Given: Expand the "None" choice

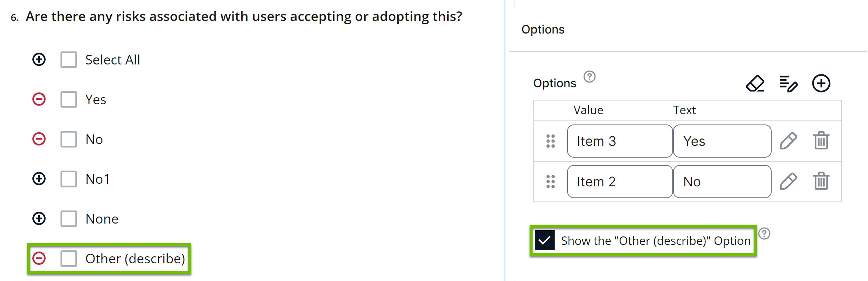Looking at the screenshot, I should click(39, 218).
